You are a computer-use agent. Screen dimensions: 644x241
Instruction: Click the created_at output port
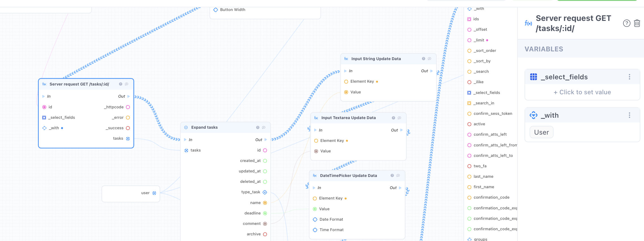tap(265, 161)
